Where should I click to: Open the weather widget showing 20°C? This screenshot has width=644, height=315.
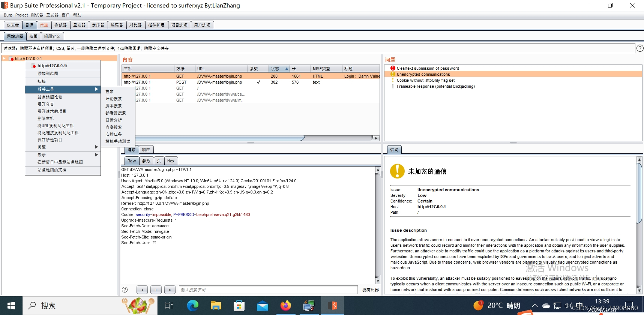[x=497, y=306]
